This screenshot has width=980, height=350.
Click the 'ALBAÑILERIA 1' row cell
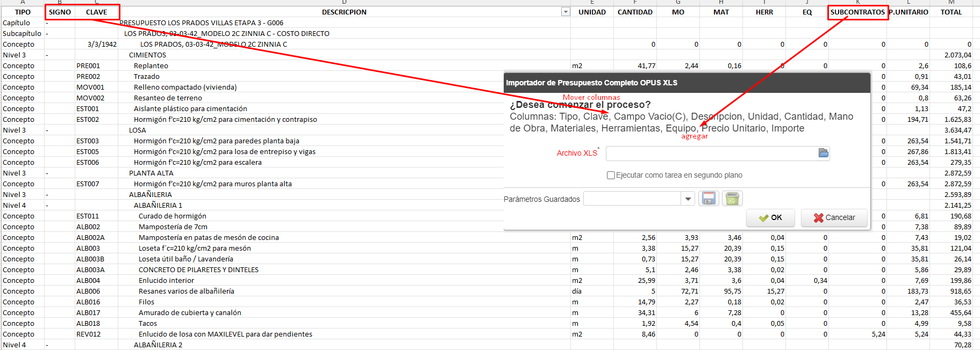(x=158, y=205)
